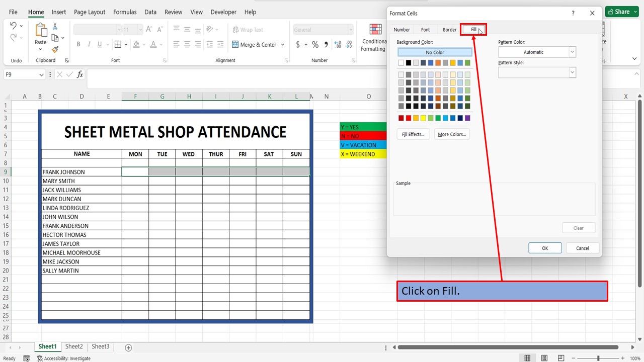Apply Percent Style from ribbon
Screen dimensions: 644x362
(315, 45)
